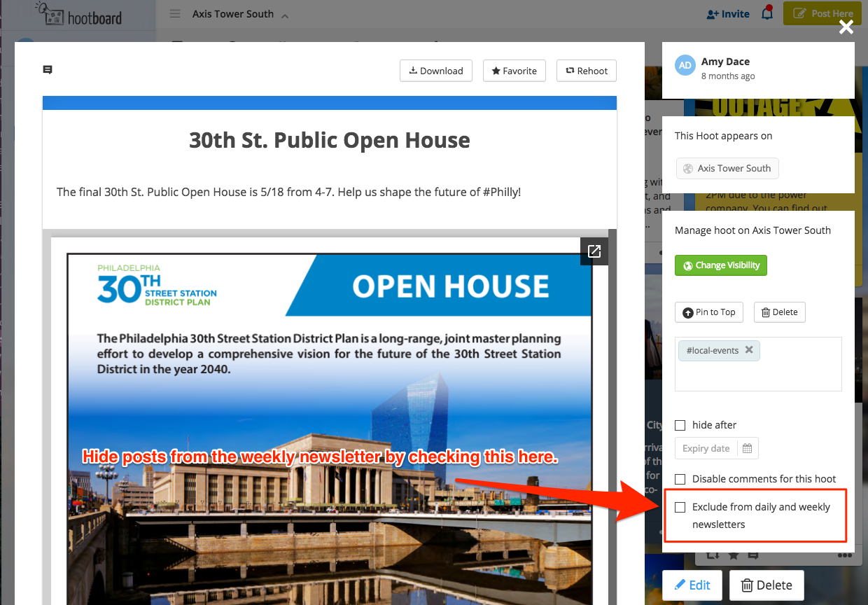Open the hamburger menu icon
868x605 pixels.
pos(176,14)
